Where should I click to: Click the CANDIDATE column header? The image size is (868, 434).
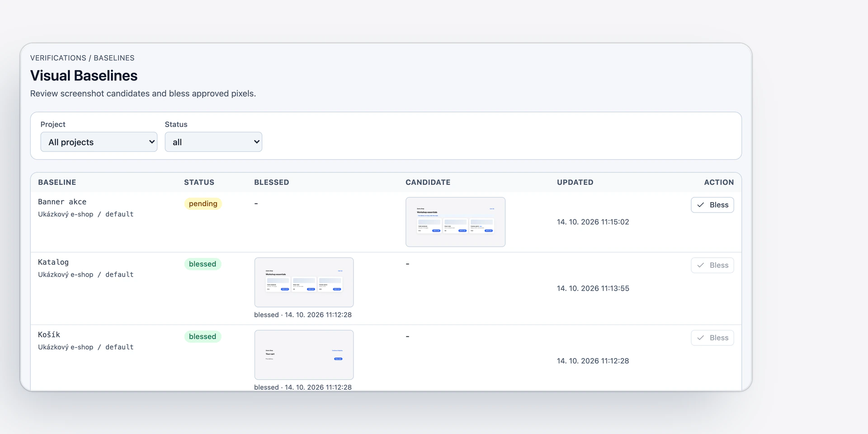click(x=428, y=182)
